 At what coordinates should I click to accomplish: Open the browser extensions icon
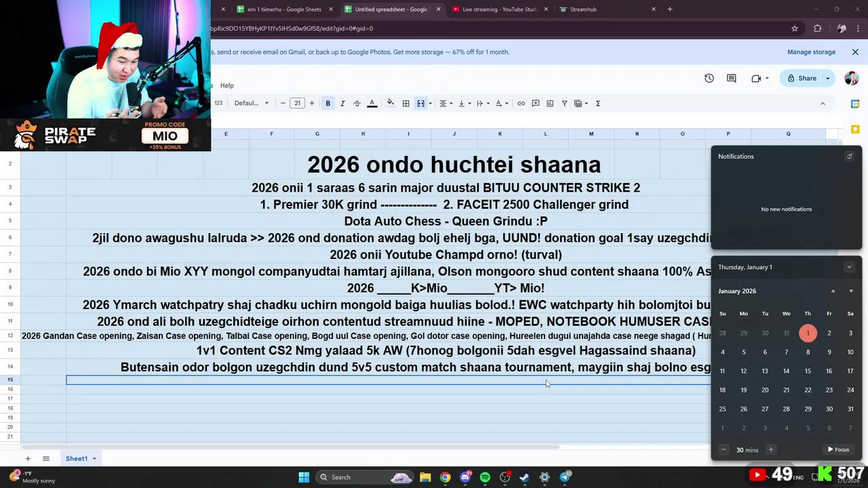817,28
